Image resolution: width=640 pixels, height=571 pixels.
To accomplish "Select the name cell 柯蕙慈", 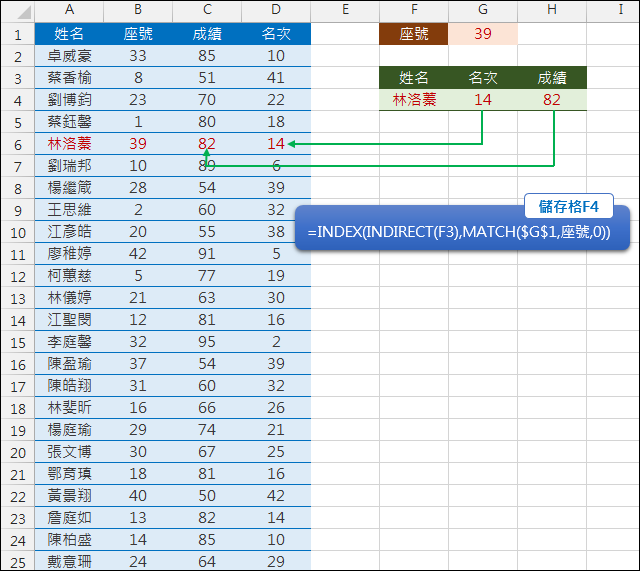I will pyautogui.click(x=69, y=276).
